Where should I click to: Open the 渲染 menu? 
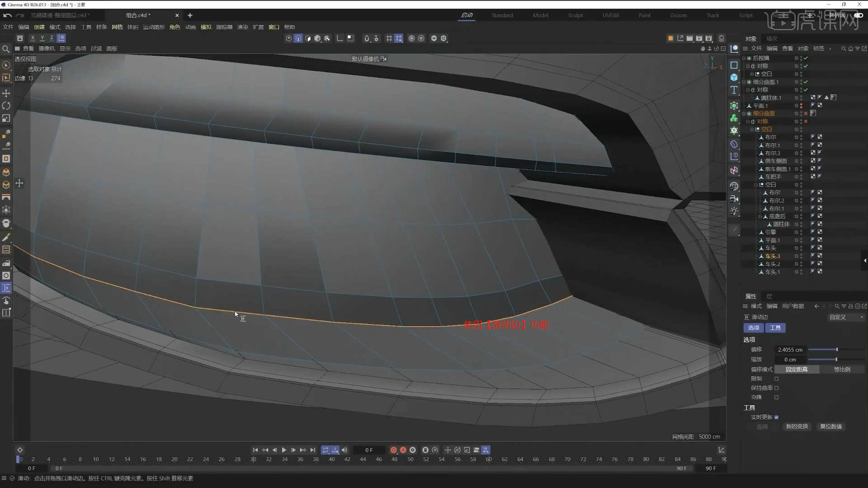(243, 27)
